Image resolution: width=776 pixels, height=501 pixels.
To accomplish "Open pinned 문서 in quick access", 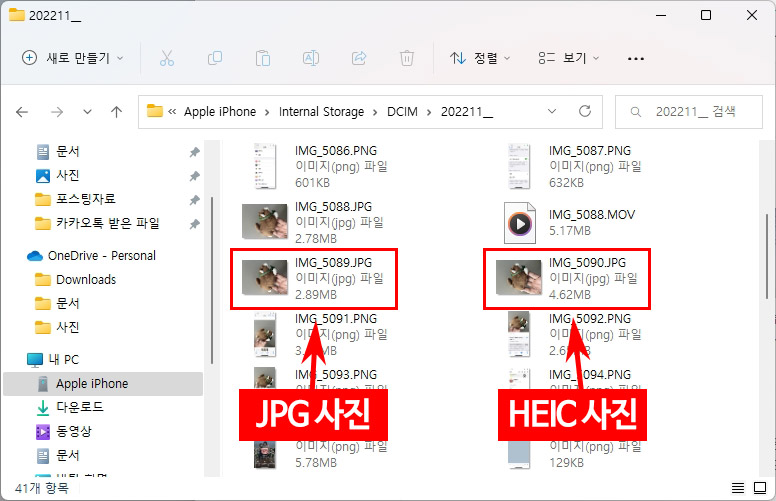I will [67, 151].
